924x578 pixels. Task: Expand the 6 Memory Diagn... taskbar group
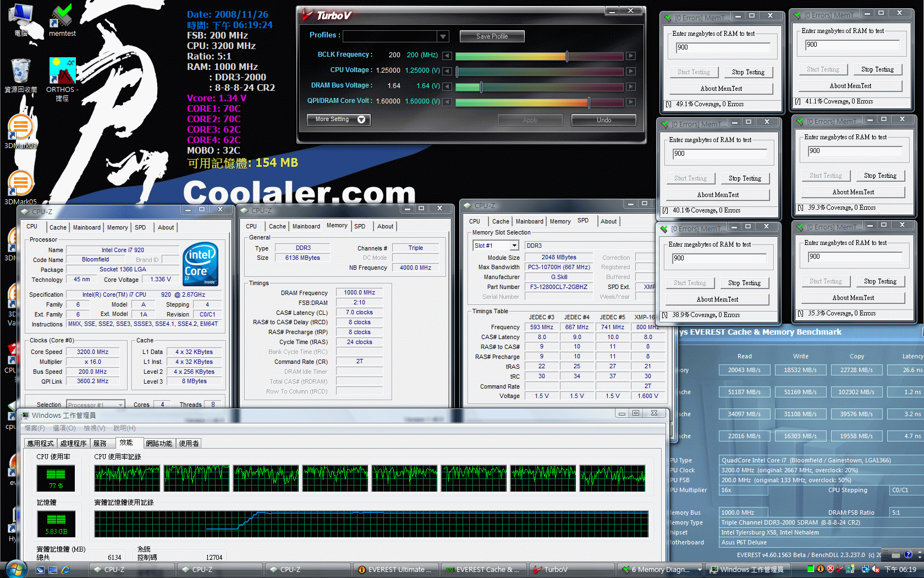click(x=699, y=570)
